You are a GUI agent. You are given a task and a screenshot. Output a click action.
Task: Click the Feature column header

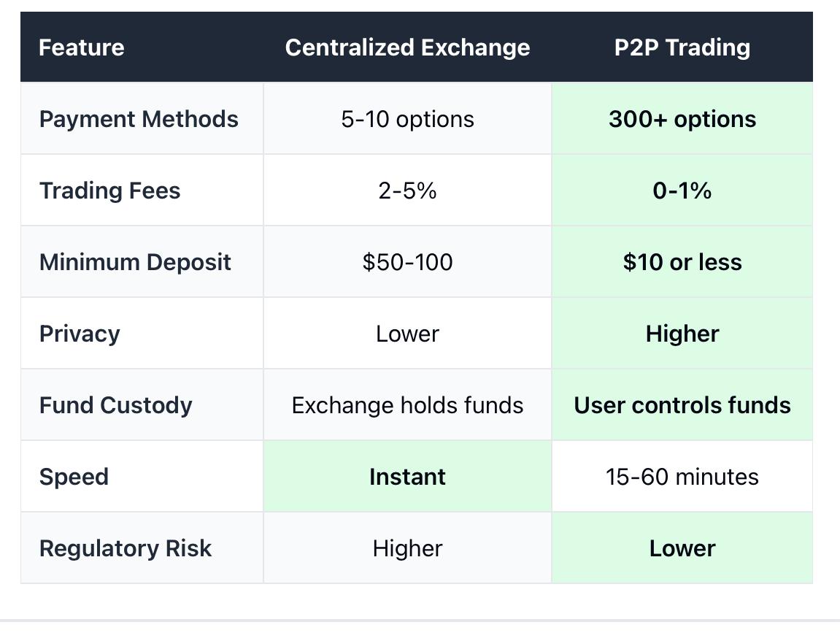82,47
